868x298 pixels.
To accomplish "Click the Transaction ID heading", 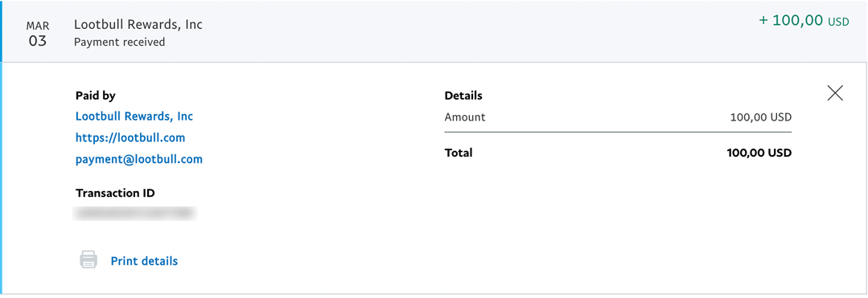I will point(115,193).
